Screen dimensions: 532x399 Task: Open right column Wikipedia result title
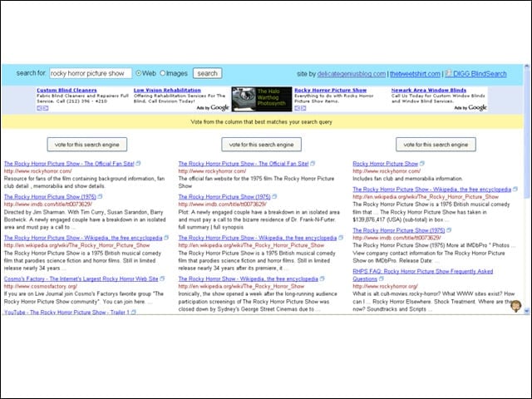432,190
